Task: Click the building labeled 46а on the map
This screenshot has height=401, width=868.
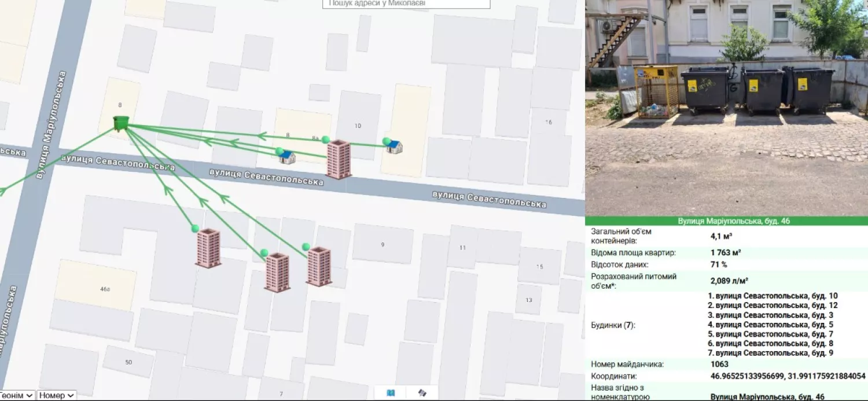Action: click(x=96, y=285)
